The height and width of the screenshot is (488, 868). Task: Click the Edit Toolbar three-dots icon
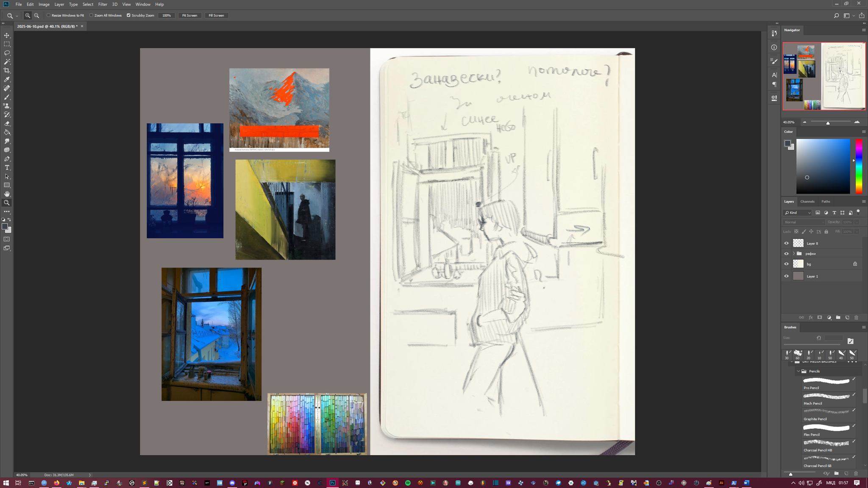click(x=7, y=211)
